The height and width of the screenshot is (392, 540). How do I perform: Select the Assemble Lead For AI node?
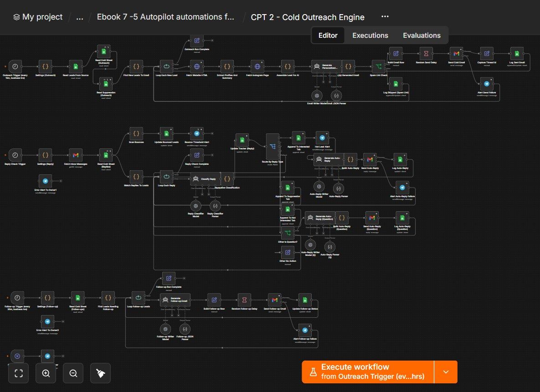click(x=288, y=66)
